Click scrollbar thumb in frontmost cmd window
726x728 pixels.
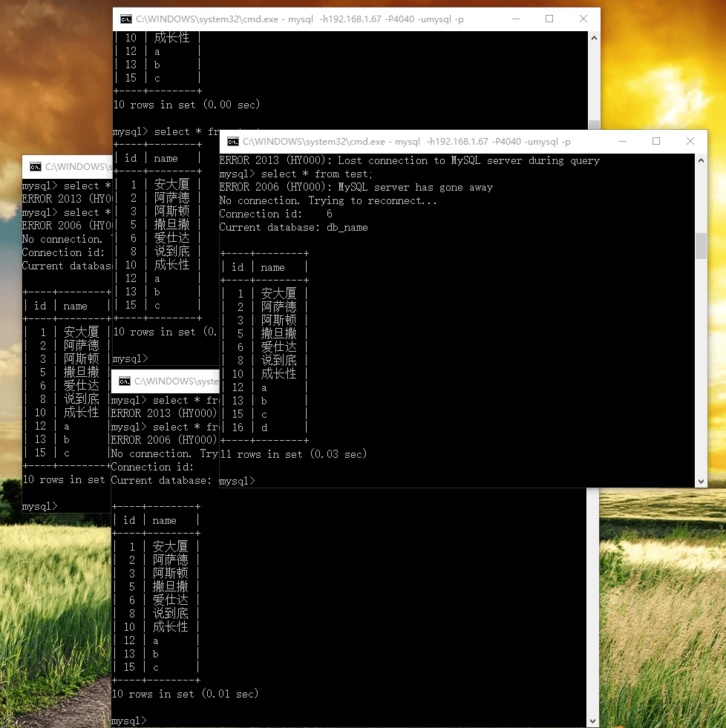[x=701, y=246]
